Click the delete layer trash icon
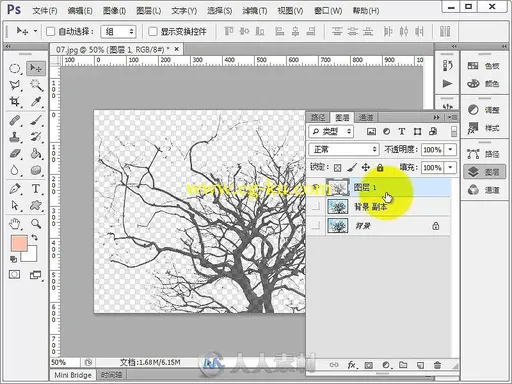512x384 pixels. point(438,365)
